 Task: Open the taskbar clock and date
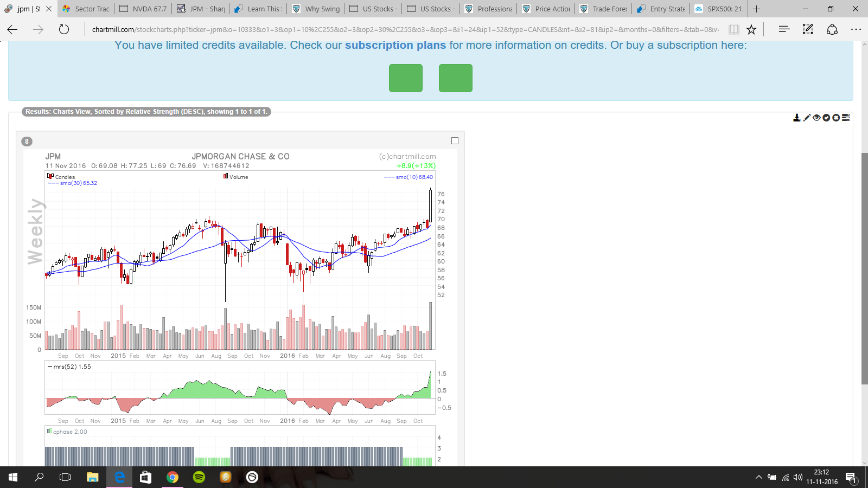821,477
